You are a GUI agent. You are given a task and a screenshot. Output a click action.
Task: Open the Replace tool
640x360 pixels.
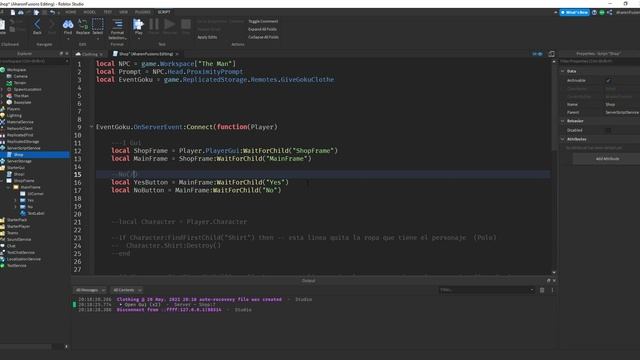(x=82, y=27)
